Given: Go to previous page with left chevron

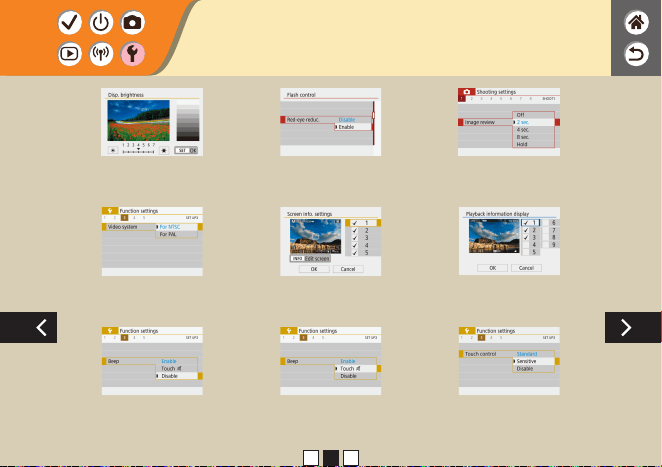Looking at the screenshot, I should point(28,327).
